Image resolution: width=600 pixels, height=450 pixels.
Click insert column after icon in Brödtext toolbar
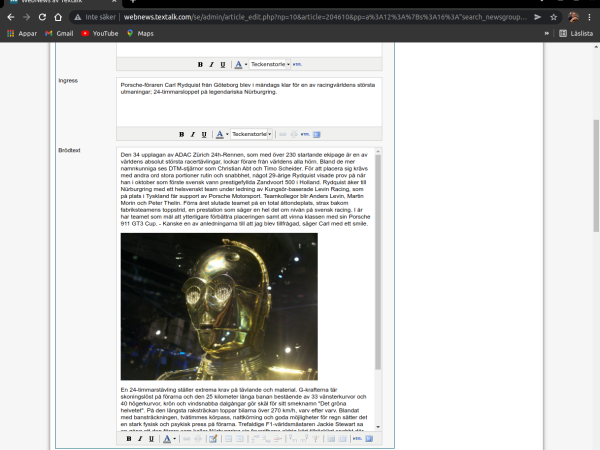[x=305, y=439]
